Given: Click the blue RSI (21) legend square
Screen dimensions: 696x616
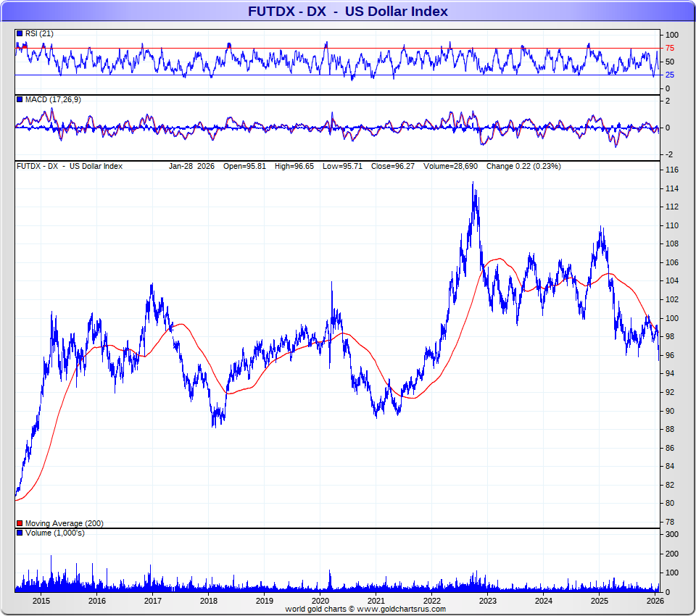Looking at the screenshot, I should click(19, 33).
